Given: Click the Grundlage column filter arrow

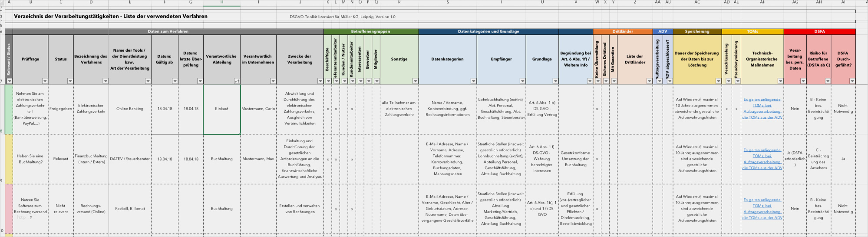Looking at the screenshot, I should (x=555, y=81).
